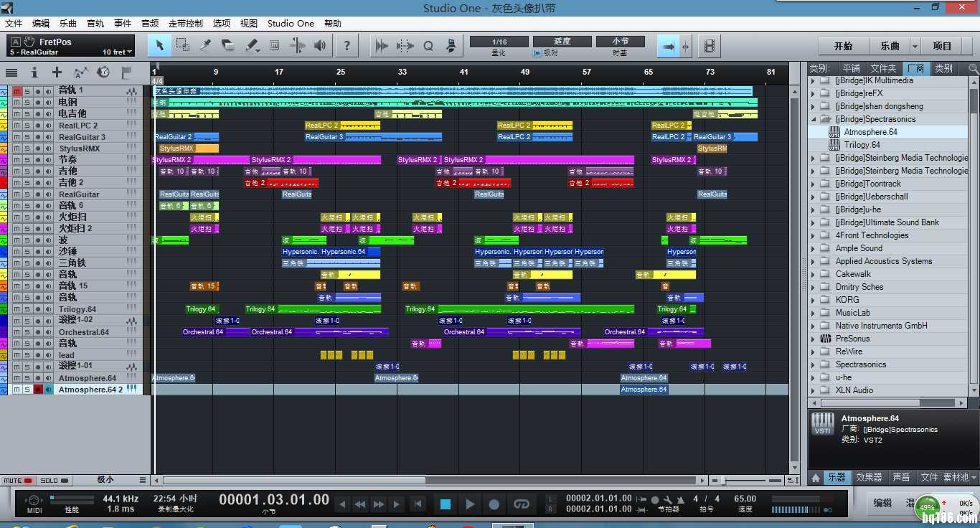The width and height of the screenshot is (980, 528).
Task: Toggle monitor on Orchestral.64 track
Action: pos(49,332)
